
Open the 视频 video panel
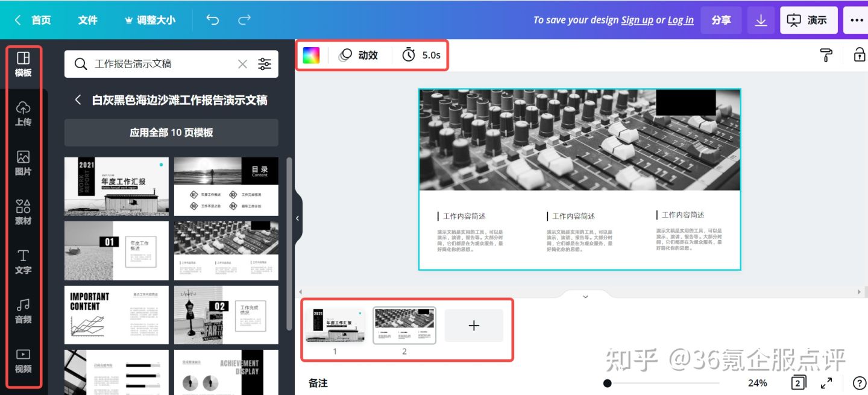[23, 361]
